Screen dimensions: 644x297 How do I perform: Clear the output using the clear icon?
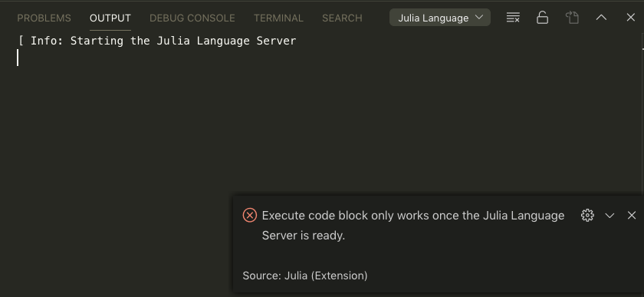[513, 18]
